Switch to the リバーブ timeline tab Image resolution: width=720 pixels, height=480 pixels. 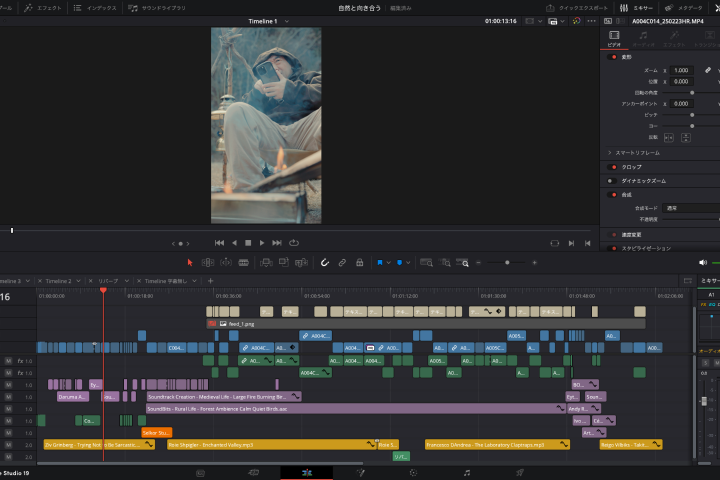coord(108,281)
